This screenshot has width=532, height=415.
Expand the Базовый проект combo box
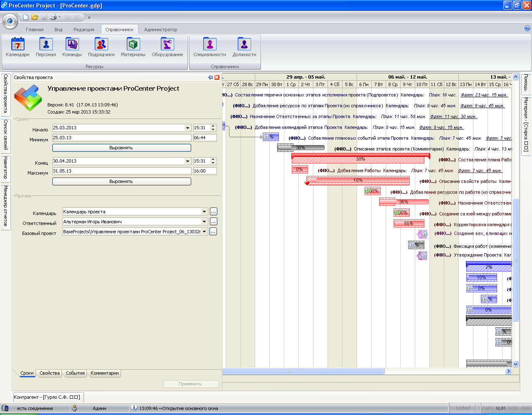(x=204, y=232)
